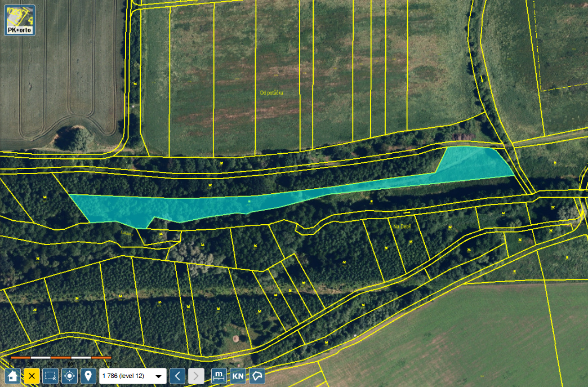Image resolution: width=588 pixels, height=387 pixels.
Task: Center map on current location target
Action: pyautogui.click(x=69, y=376)
